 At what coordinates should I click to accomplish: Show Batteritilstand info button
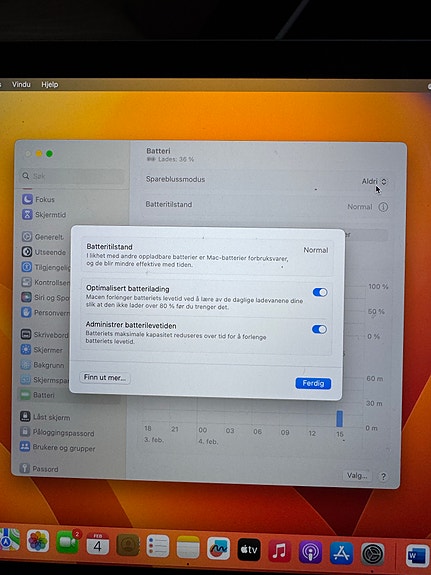(383, 207)
